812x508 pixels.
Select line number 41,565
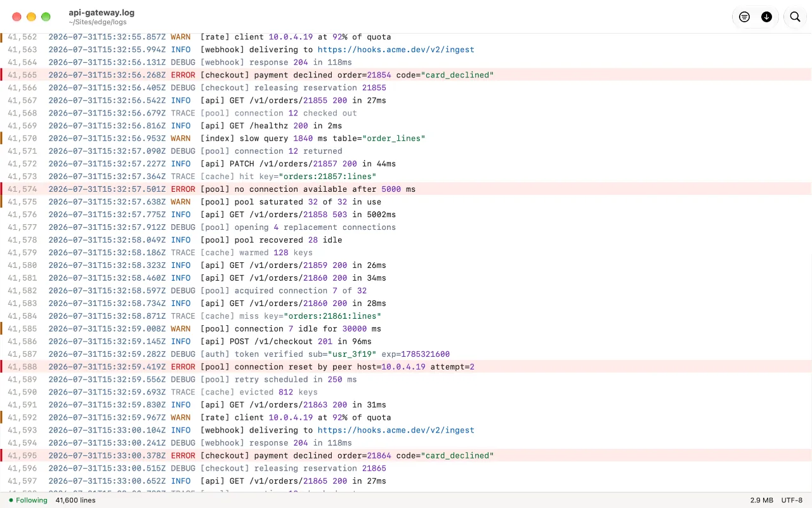(22, 75)
